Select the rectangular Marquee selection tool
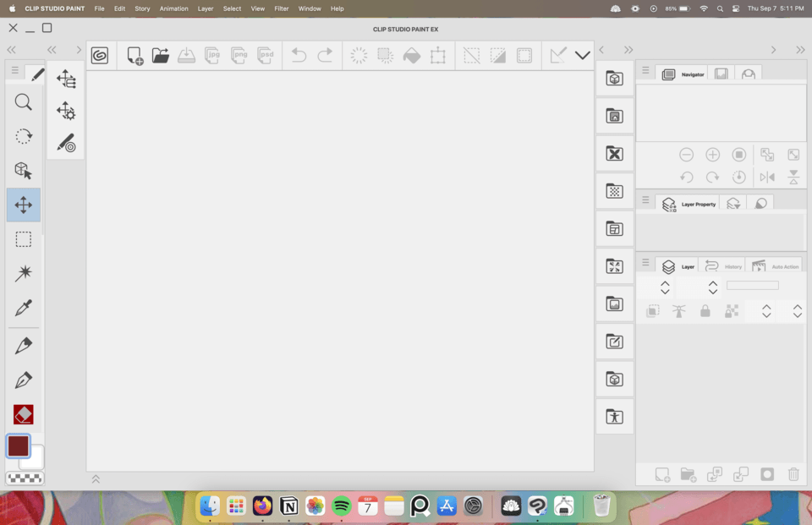The image size is (812, 525). (x=23, y=238)
